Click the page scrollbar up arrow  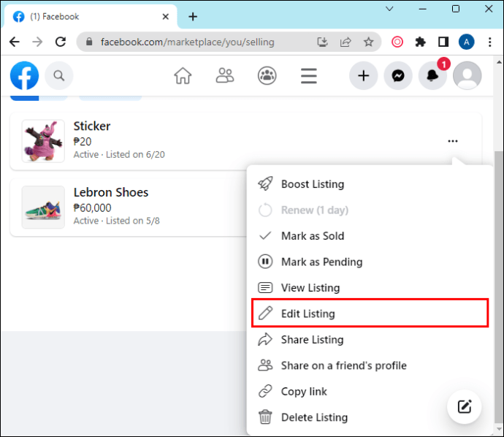tap(499, 61)
